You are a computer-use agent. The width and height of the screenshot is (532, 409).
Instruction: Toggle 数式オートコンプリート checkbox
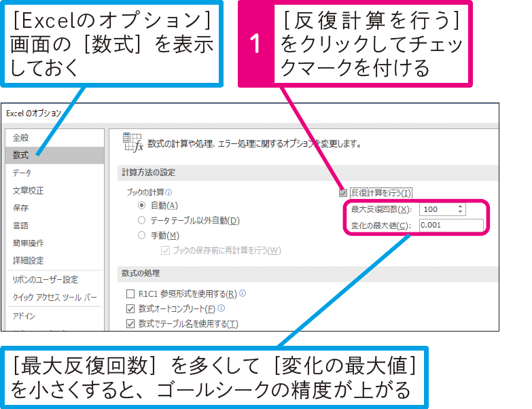(x=130, y=308)
